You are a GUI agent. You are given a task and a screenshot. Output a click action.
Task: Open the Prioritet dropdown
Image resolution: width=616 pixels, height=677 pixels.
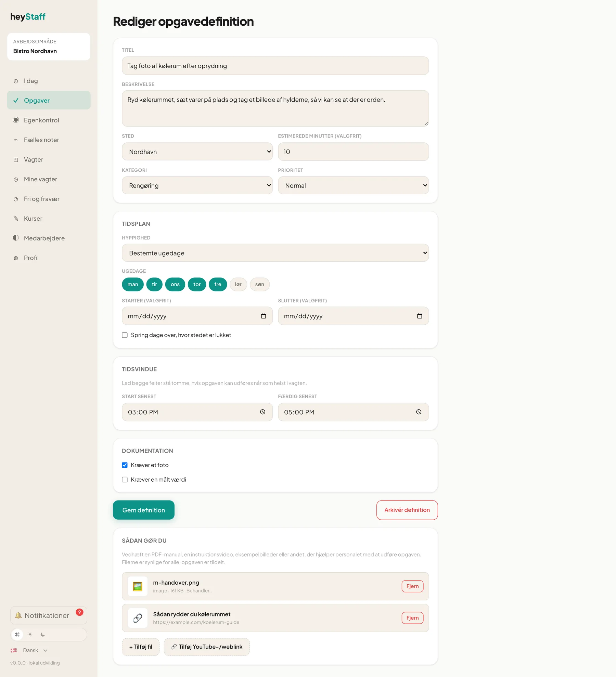click(353, 185)
